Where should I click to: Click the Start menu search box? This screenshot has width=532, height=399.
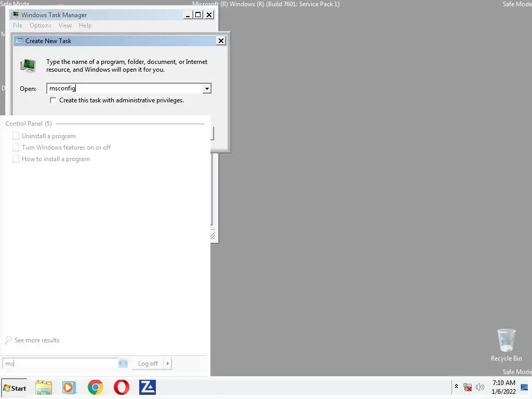(x=60, y=364)
